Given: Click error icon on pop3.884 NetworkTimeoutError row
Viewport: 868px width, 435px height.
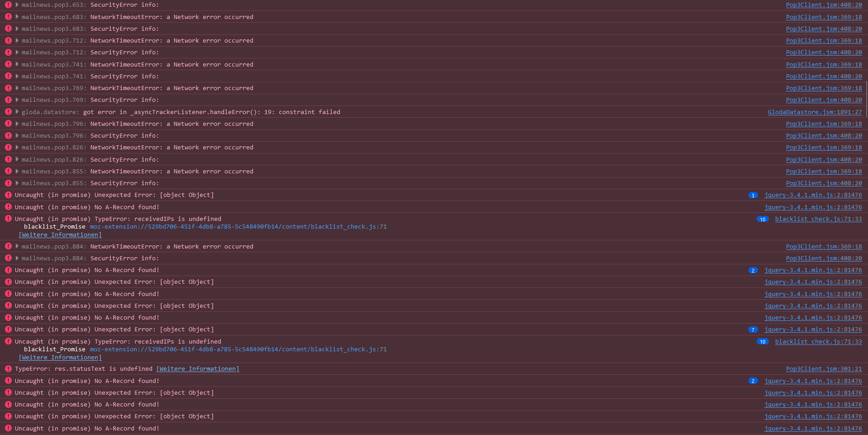Looking at the screenshot, I should point(8,246).
